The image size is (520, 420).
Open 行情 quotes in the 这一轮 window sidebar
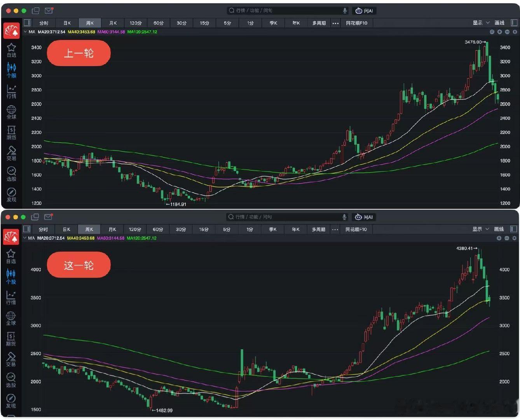(11, 298)
